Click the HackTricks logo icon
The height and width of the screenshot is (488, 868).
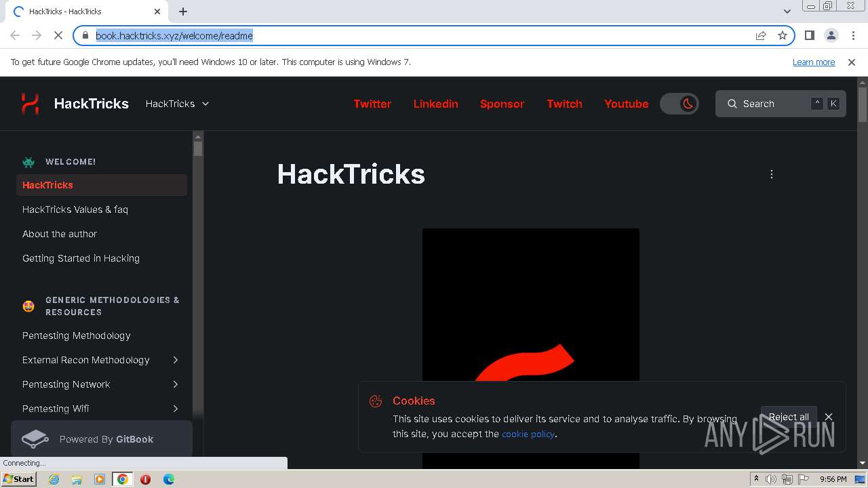pyautogui.click(x=30, y=104)
